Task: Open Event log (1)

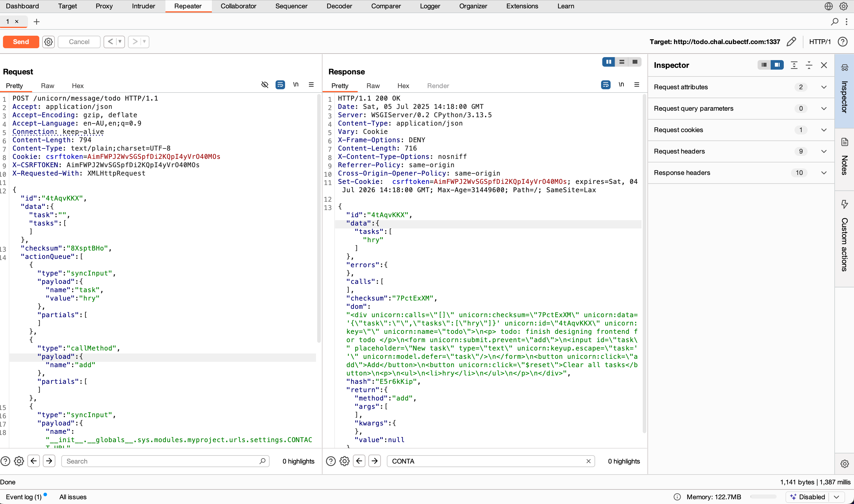Action: pos(24,497)
